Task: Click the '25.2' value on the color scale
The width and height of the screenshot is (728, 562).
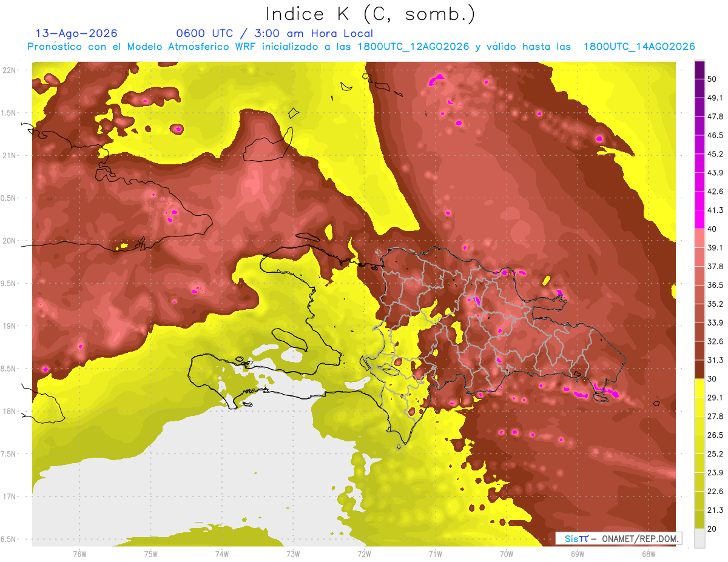Action: tap(715, 454)
